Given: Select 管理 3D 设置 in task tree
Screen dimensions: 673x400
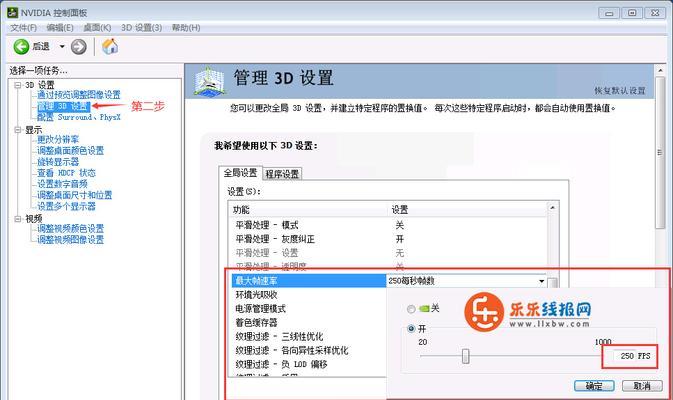Looking at the screenshot, I should point(64,106).
